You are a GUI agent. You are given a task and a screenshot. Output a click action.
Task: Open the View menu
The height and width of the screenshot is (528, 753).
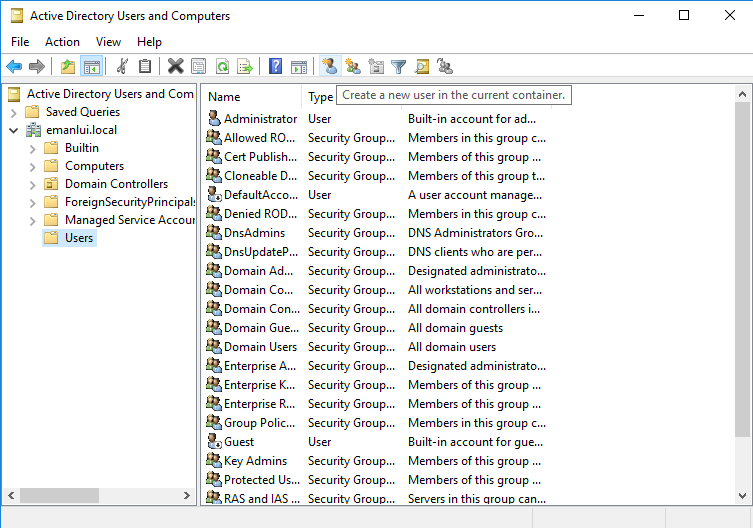(108, 42)
